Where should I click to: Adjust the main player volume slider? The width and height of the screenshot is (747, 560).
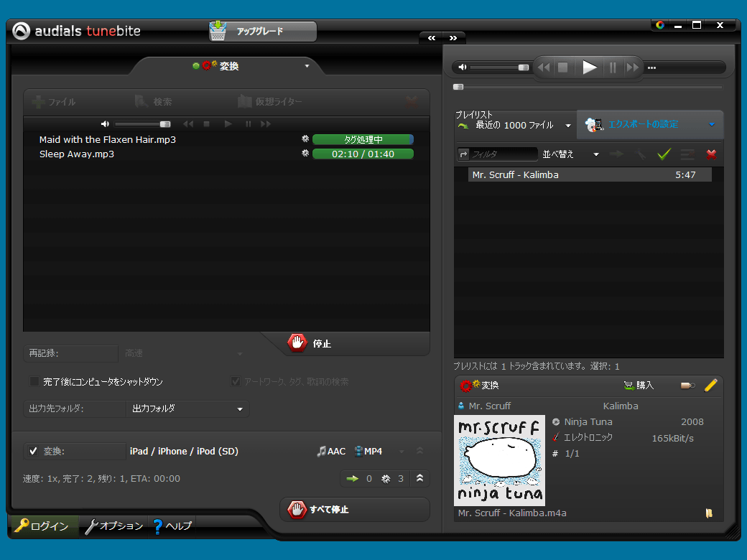click(x=499, y=67)
